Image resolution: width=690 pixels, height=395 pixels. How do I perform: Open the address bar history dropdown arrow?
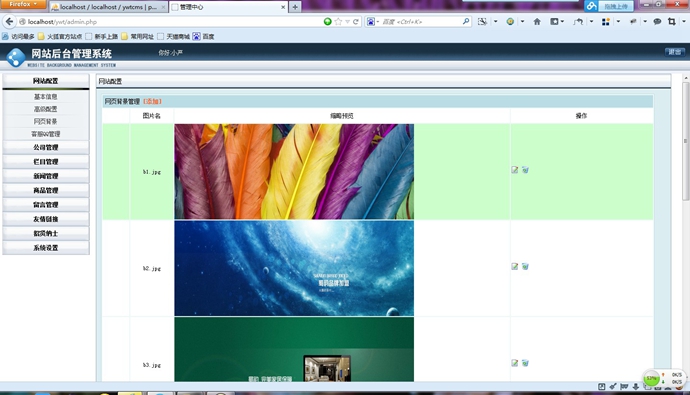(x=347, y=21)
